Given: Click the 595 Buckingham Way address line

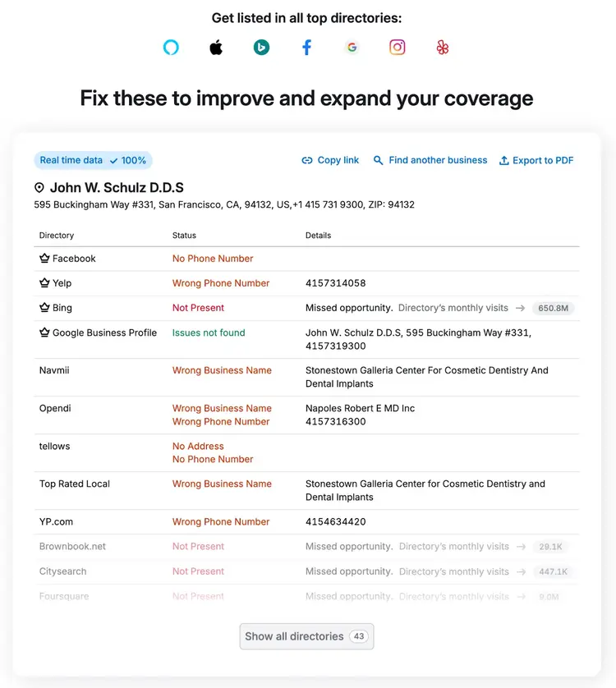Looking at the screenshot, I should tap(224, 205).
